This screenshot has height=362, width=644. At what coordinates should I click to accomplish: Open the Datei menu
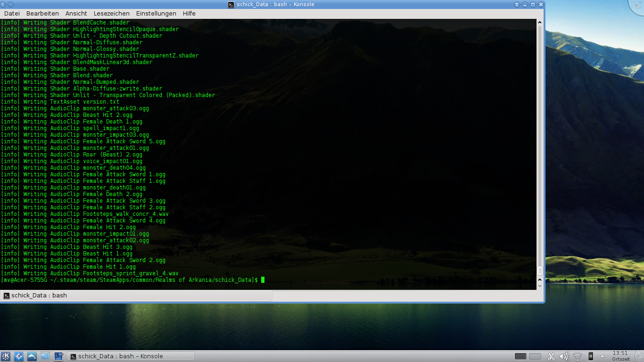(x=12, y=14)
